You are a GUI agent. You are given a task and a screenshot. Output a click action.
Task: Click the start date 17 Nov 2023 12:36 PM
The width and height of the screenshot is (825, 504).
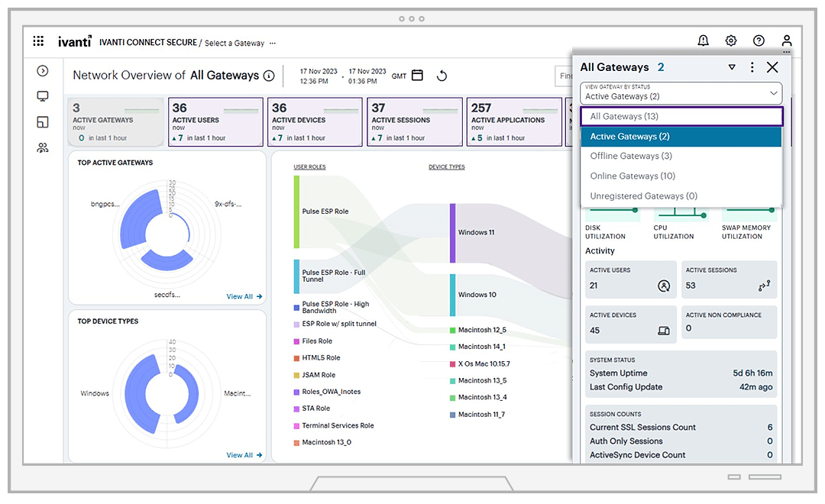click(x=319, y=76)
